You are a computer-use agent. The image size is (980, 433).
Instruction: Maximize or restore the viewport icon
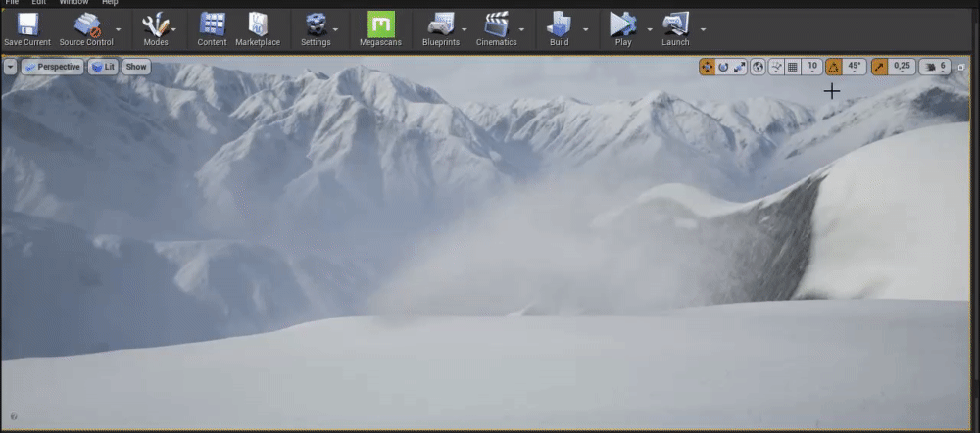point(961,67)
